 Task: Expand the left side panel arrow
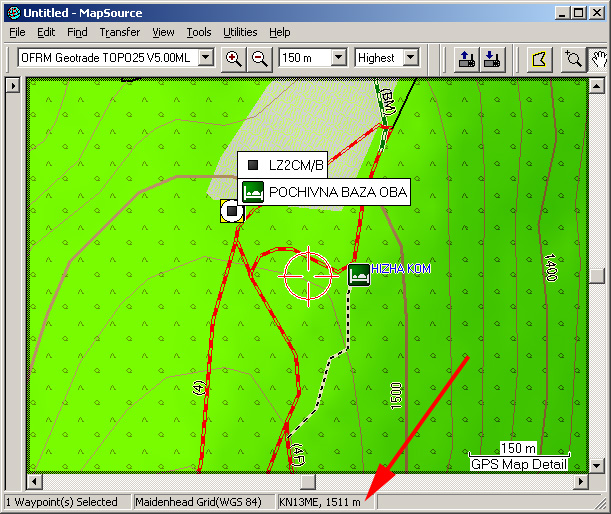pos(13,85)
